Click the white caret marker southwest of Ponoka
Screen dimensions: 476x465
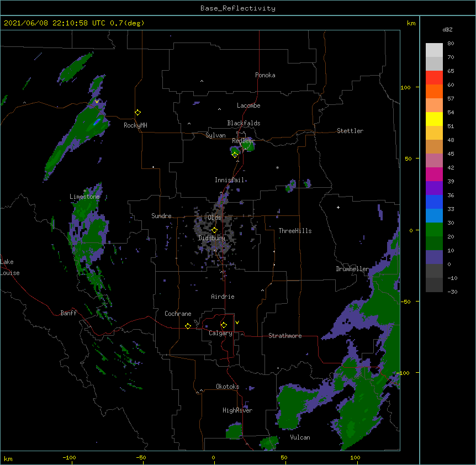click(202, 81)
